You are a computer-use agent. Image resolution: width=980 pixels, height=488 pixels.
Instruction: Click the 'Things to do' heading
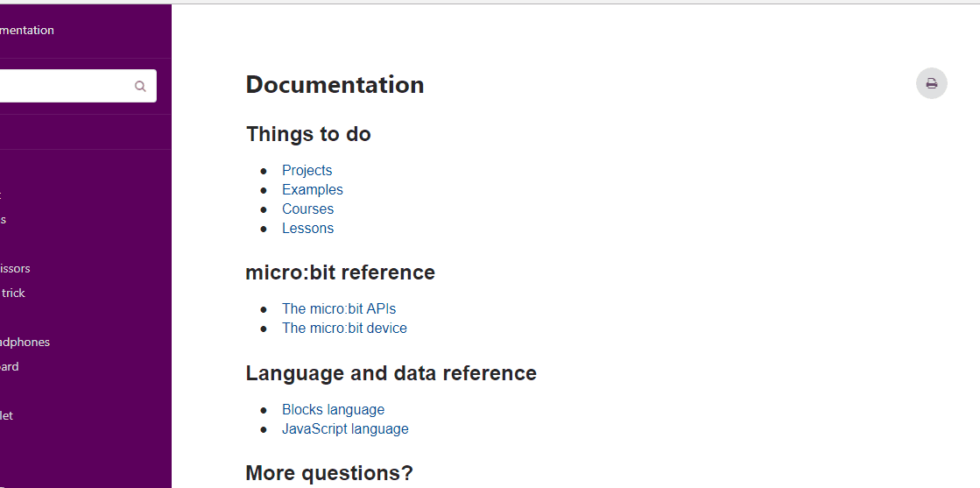pos(308,134)
